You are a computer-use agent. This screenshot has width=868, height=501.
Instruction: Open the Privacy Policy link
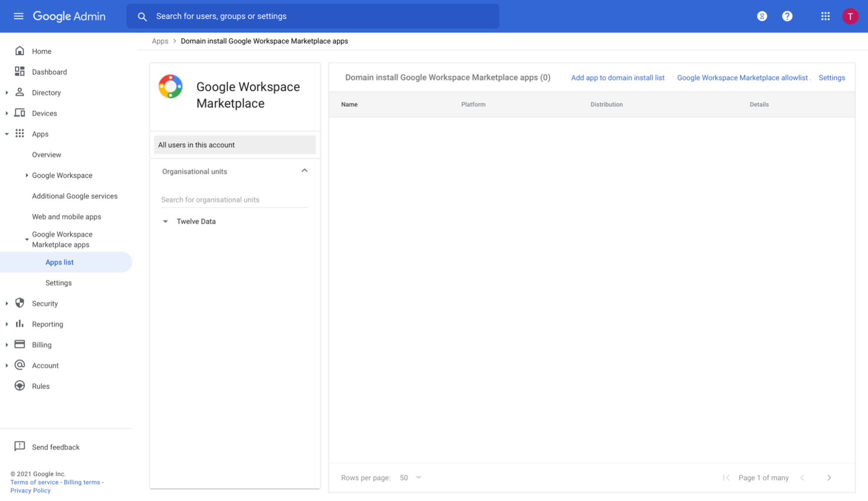30,490
